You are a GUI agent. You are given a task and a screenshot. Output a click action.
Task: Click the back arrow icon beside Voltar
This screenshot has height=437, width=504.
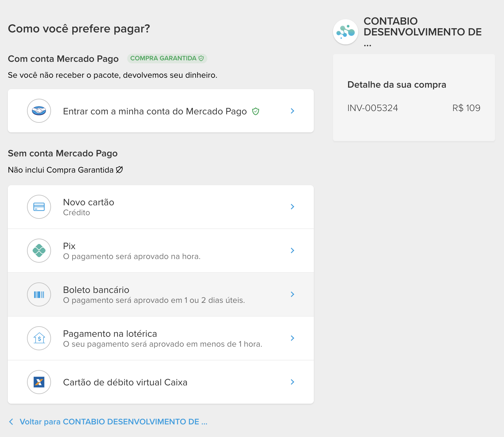(x=11, y=422)
